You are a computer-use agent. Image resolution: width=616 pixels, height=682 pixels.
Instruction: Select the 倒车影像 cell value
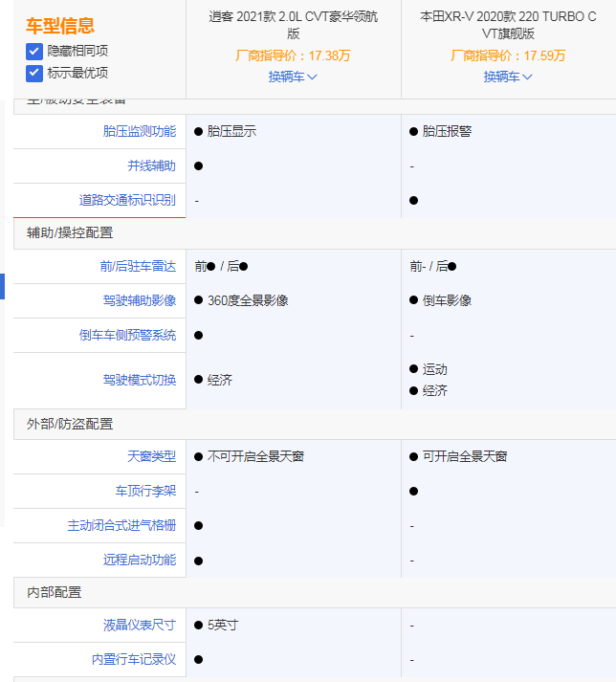(447, 300)
